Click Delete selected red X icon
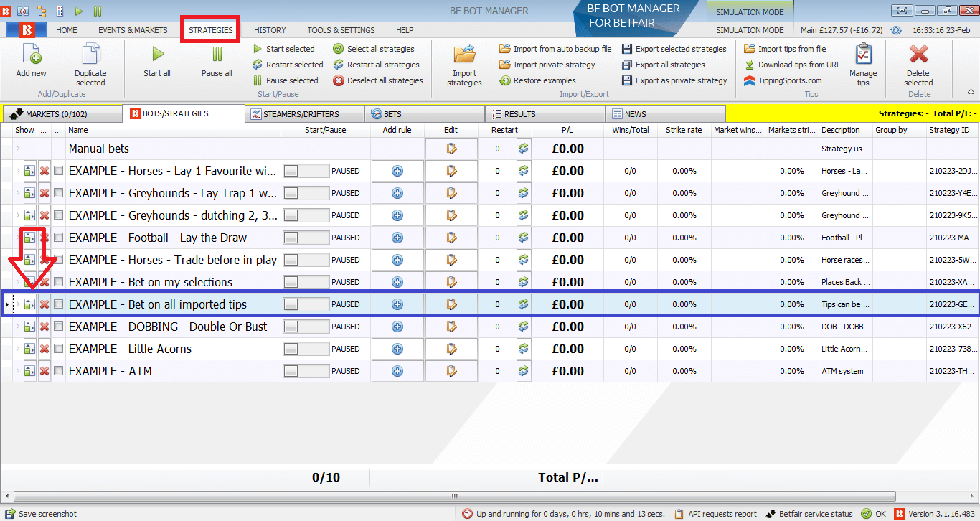 click(x=918, y=55)
